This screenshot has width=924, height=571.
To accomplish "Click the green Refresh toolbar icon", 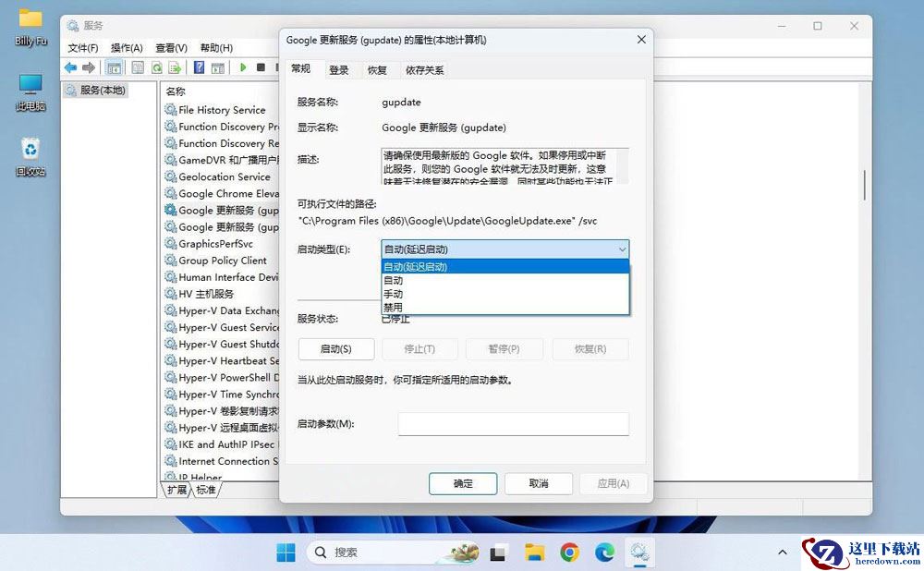I will (x=157, y=67).
